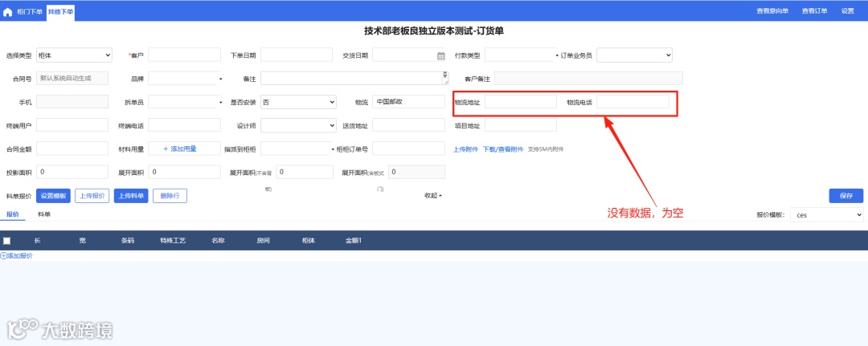Expand the 报价模板 ces dropdown
Screen dimensions: 868x346
[826, 215]
